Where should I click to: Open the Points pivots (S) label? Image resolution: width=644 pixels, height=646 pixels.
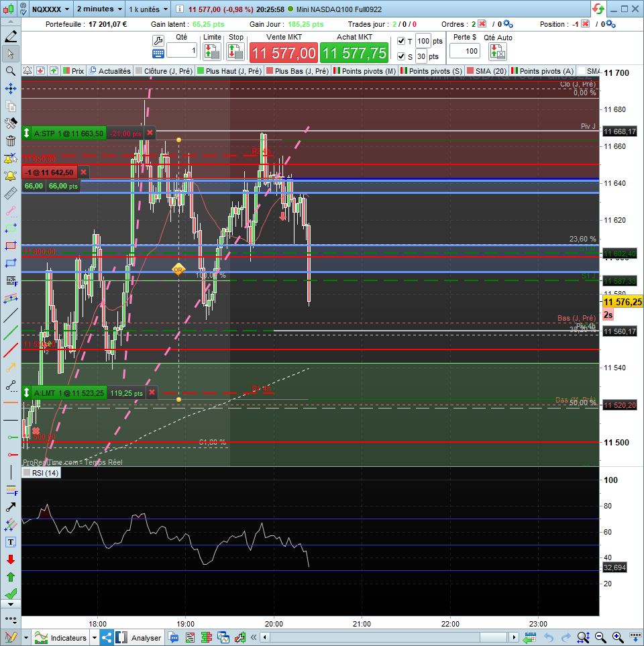431,71
